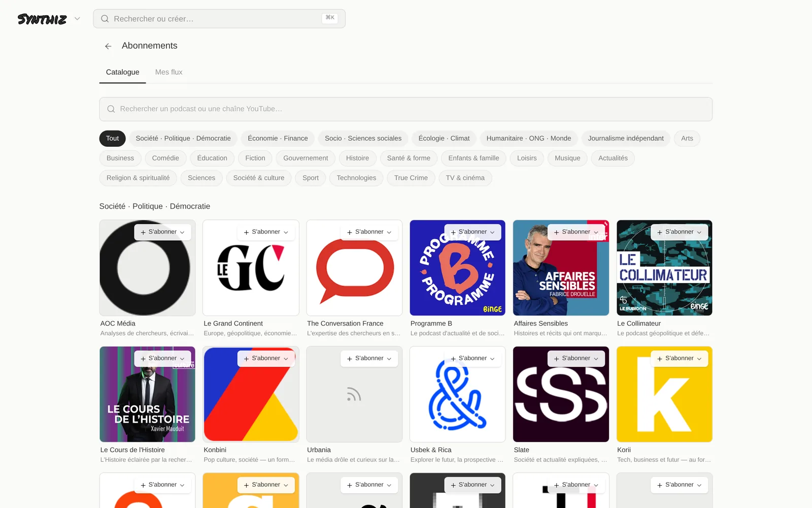Click the podcast or YouTube channel search field
Image resolution: width=812 pixels, height=508 pixels.
pyautogui.click(x=406, y=109)
